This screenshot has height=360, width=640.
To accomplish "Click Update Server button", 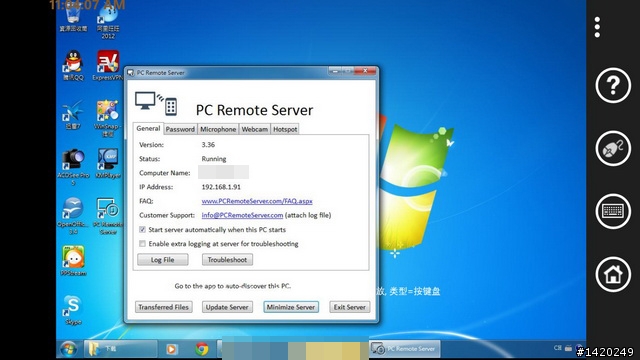I will pyautogui.click(x=227, y=307).
